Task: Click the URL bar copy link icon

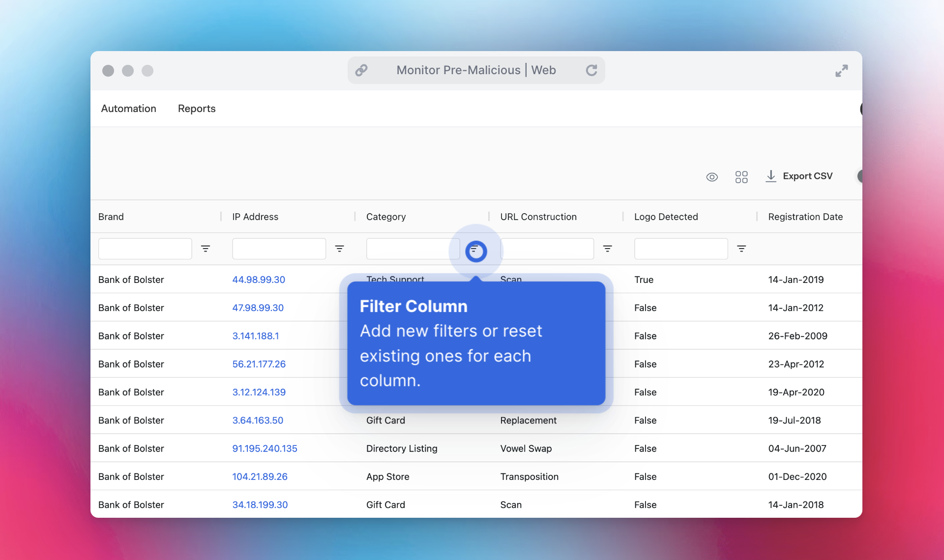Action: [360, 69]
